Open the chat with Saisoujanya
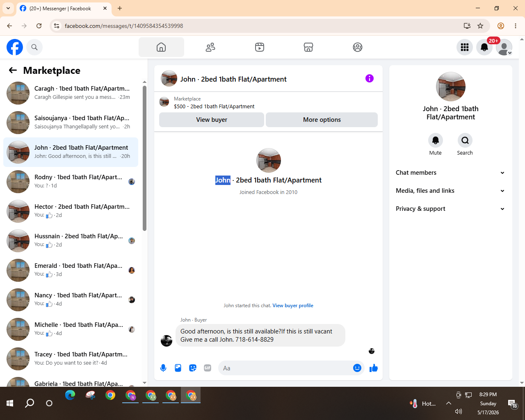This screenshot has height=420, width=525. pos(71,123)
